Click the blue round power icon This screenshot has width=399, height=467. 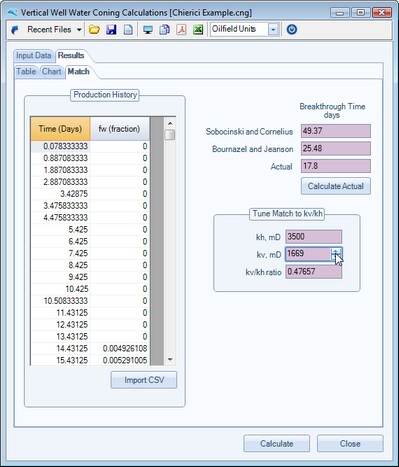pos(292,30)
